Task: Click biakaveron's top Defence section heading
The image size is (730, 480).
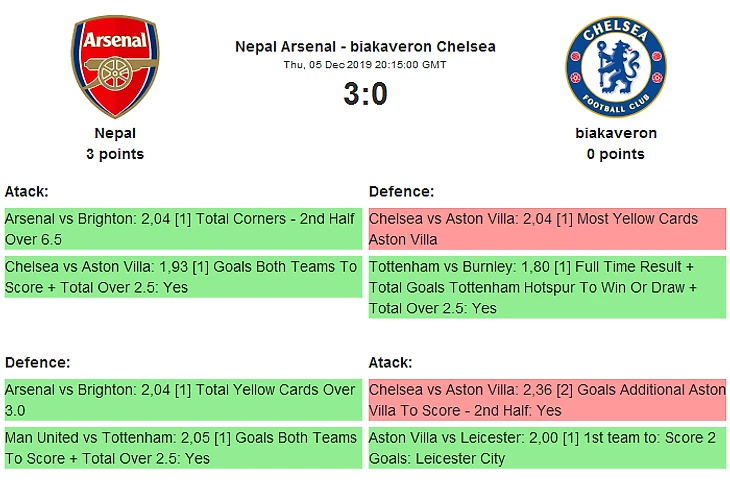Action: click(401, 191)
